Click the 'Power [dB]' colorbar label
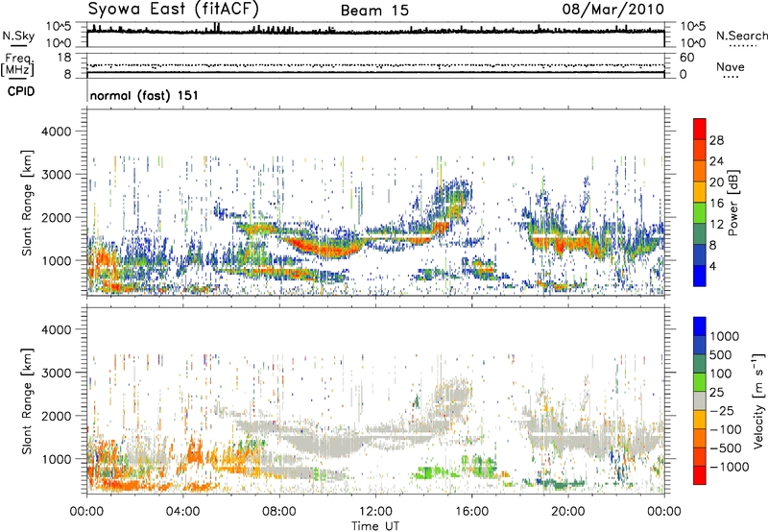This screenshot has height=532, width=768. click(x=733, y=203)
